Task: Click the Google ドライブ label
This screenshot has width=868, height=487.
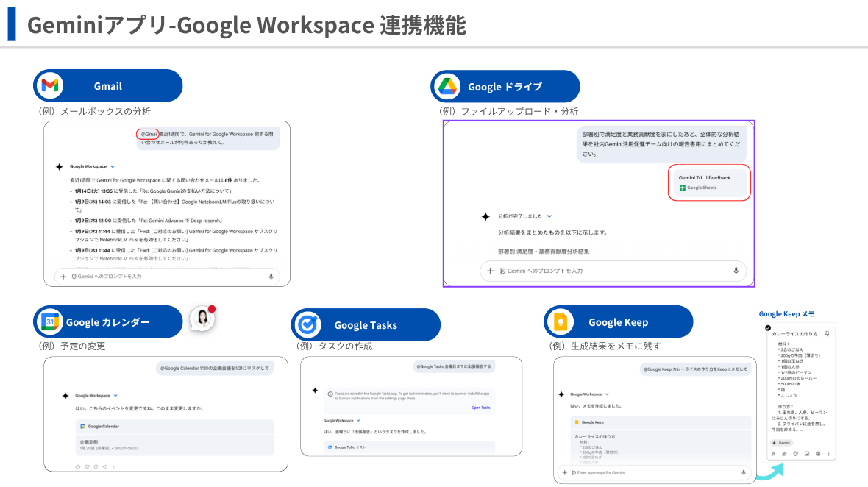Action: (x=505, y=87)
